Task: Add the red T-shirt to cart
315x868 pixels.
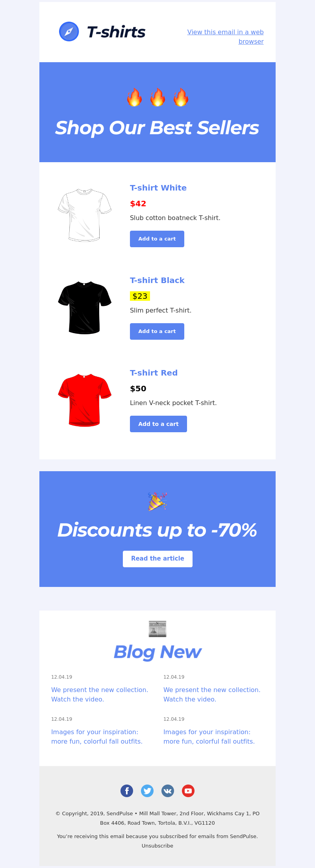Action: [158, 424]
